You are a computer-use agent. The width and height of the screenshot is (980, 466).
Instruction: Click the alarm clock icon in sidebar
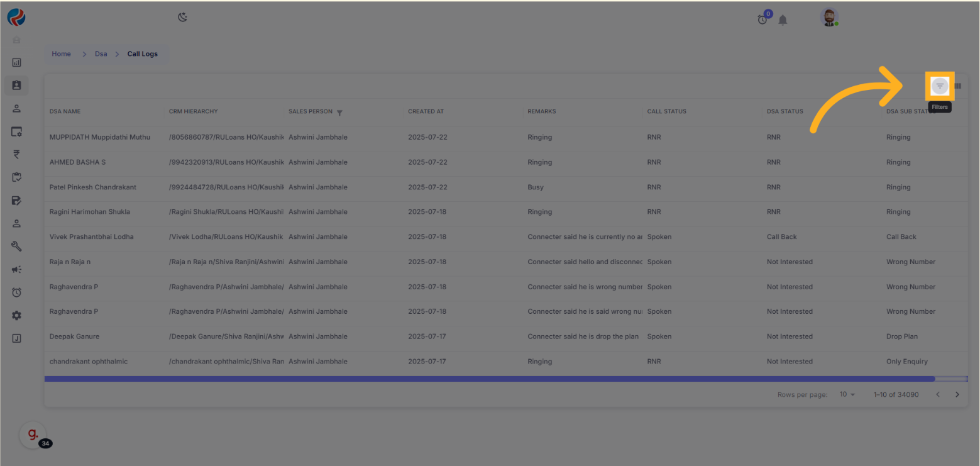(17, 292)
